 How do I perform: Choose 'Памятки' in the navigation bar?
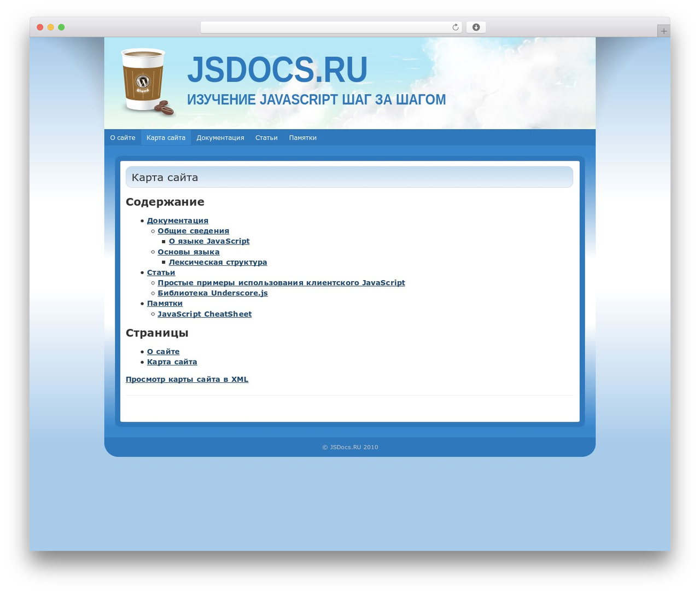pos(303,138)
